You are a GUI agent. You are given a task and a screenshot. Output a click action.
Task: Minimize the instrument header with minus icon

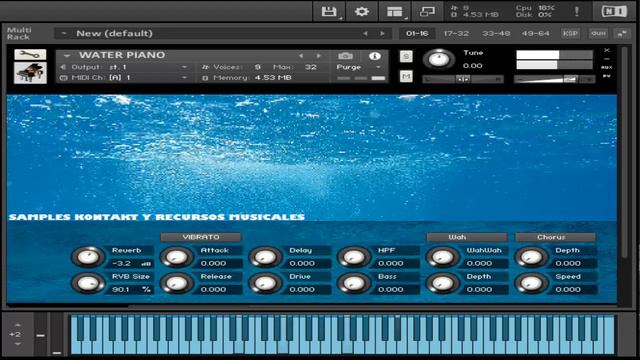pyautogui.click(x=607, y=59)
